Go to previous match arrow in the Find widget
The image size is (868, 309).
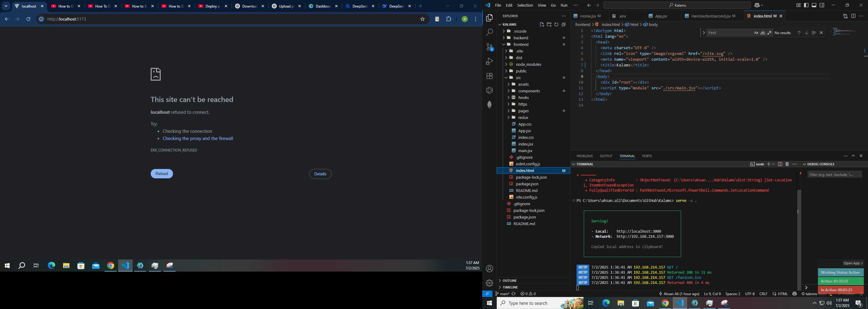(799, 33)
